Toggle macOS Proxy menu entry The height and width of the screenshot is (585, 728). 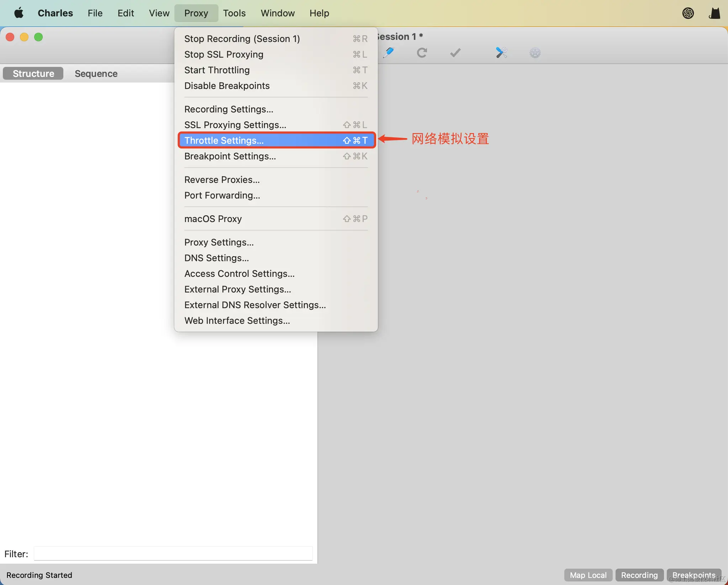pos(213,219)
